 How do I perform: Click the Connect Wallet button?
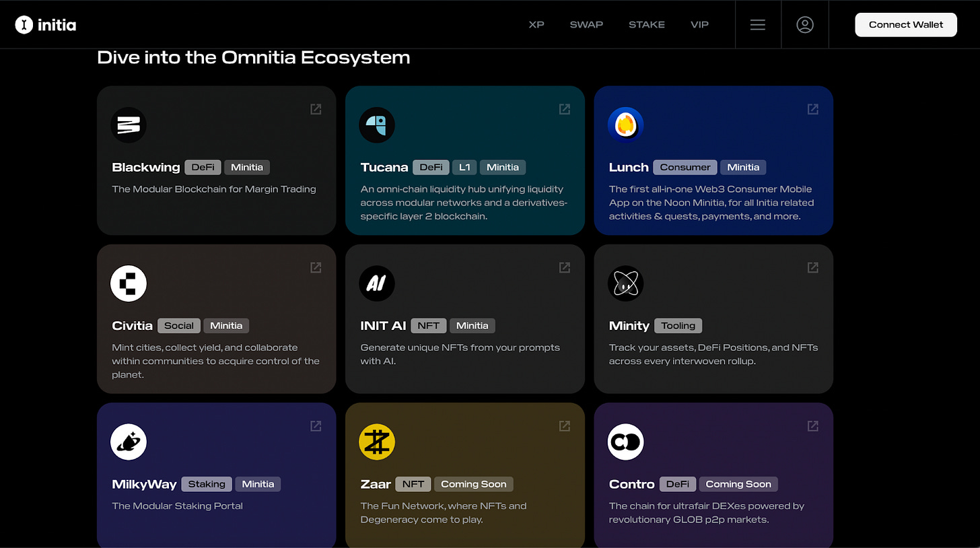point(906,25)
